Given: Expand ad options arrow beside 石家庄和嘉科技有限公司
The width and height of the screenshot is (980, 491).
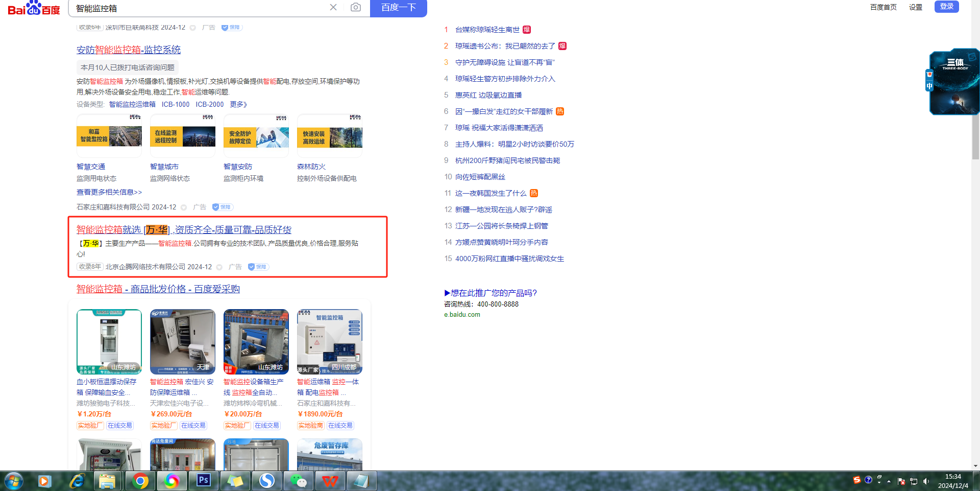Looking at the screenshot, I should [184, 207].
